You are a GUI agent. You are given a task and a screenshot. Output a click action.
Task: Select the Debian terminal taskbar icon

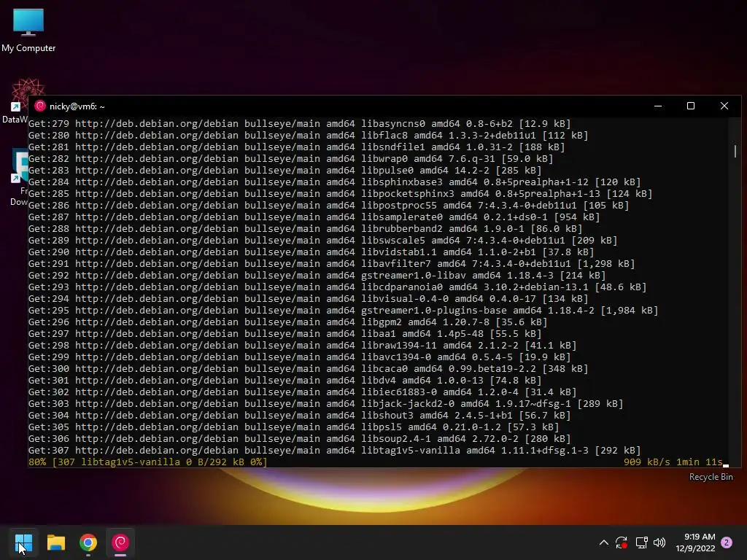pos(120,542)
